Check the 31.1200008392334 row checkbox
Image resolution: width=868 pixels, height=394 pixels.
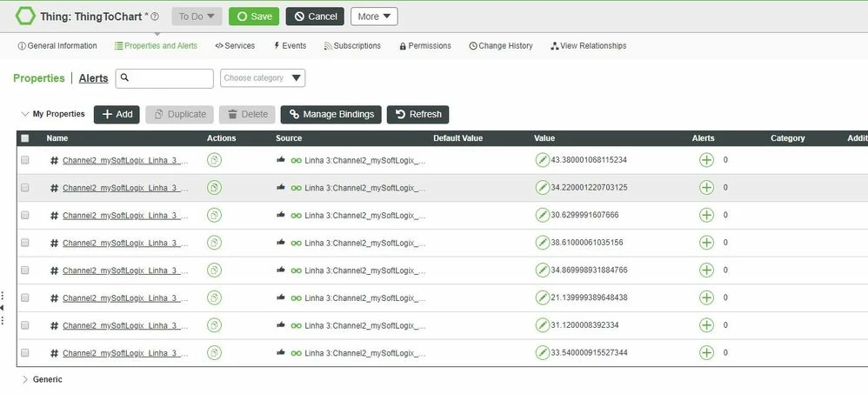click(x=25, y=324)
